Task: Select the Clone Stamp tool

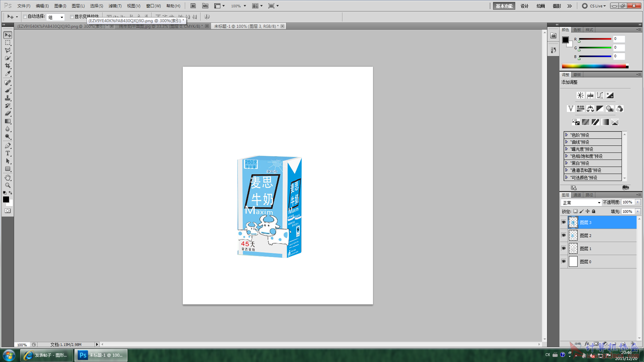Action: (8, 98)
